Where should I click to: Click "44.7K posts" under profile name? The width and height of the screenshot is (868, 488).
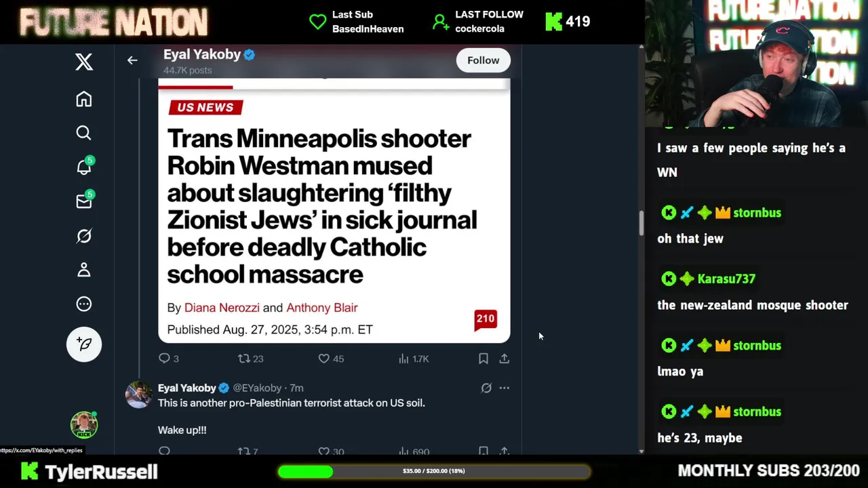pos(188,70)
